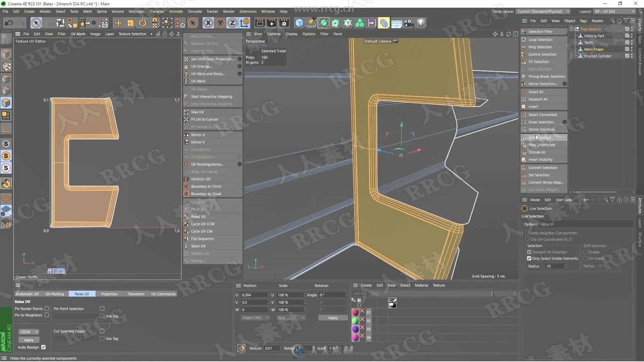
Task: Toggle the X axis lock icon
Action: (208, 23)
